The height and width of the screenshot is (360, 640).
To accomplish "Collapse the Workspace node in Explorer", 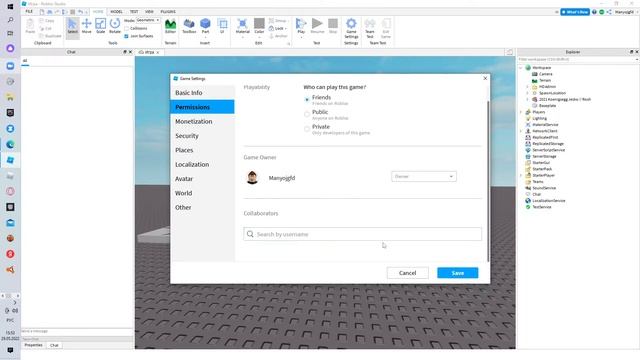I will 521,68.
